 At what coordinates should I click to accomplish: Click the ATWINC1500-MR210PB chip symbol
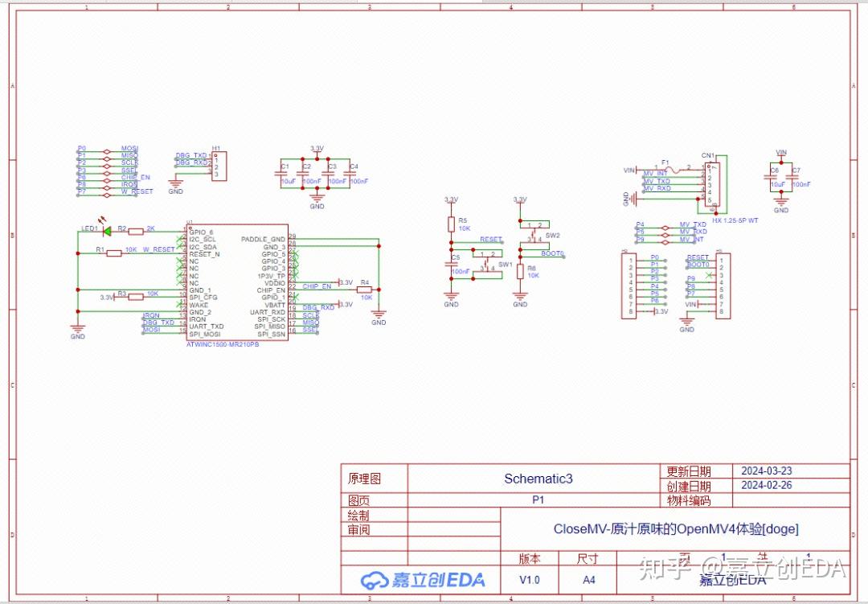(238, 281)
